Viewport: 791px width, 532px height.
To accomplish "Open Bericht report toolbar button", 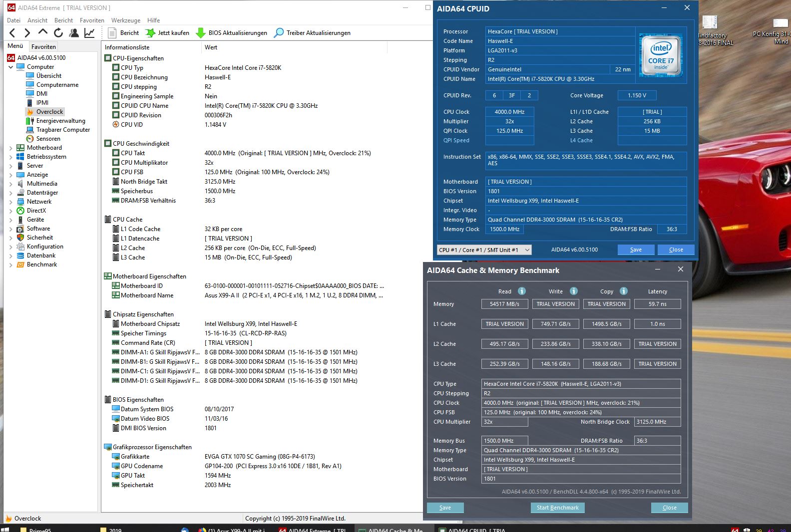I will (x=124, y=33).
